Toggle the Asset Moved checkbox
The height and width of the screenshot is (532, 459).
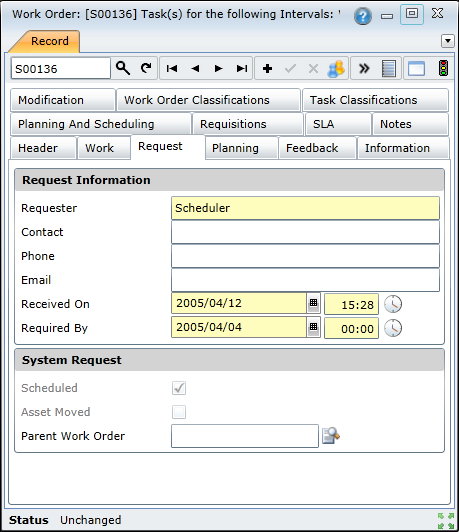[179, 412]
